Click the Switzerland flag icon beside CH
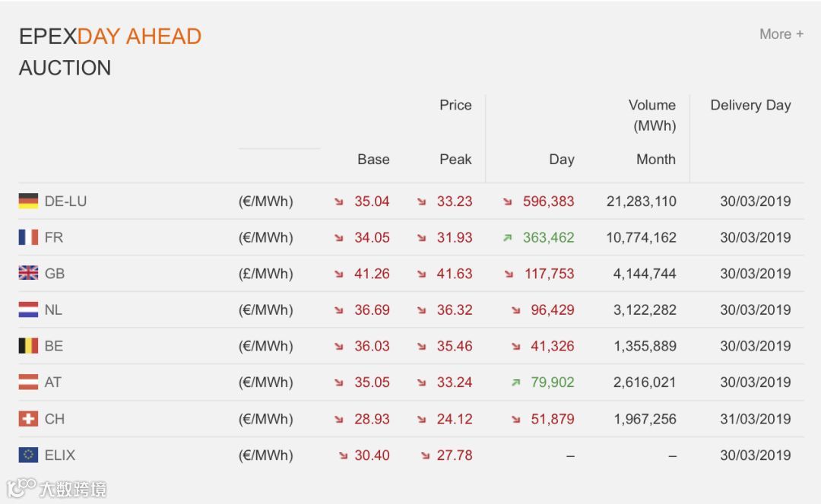The width and height of the screenshot is (821, 504). tap(28, 419)
